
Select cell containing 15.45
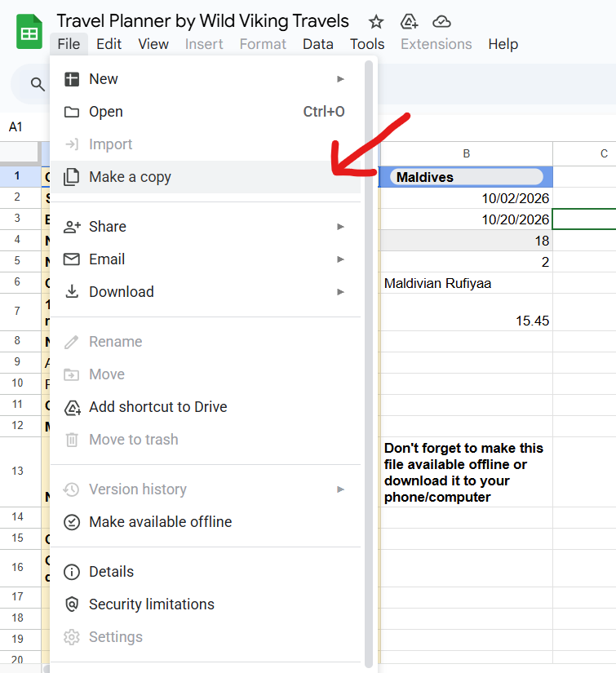(x=466, y=312)
